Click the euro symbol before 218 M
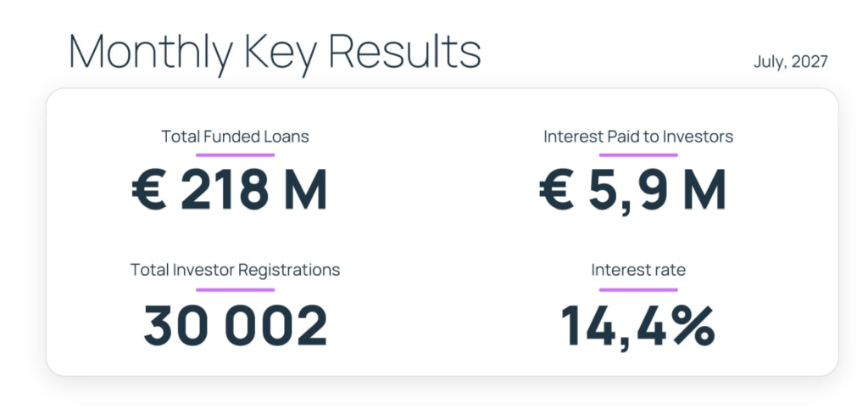 tap(148, 189)
